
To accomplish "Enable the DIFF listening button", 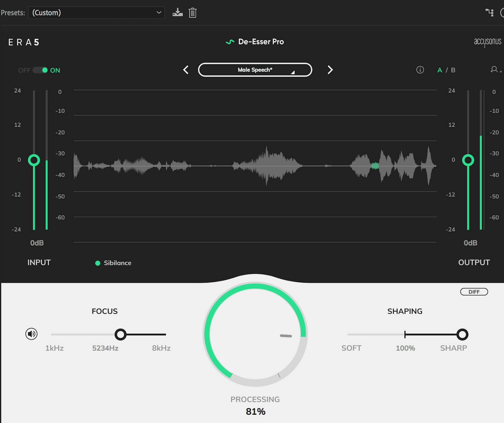I will point(474,292).
